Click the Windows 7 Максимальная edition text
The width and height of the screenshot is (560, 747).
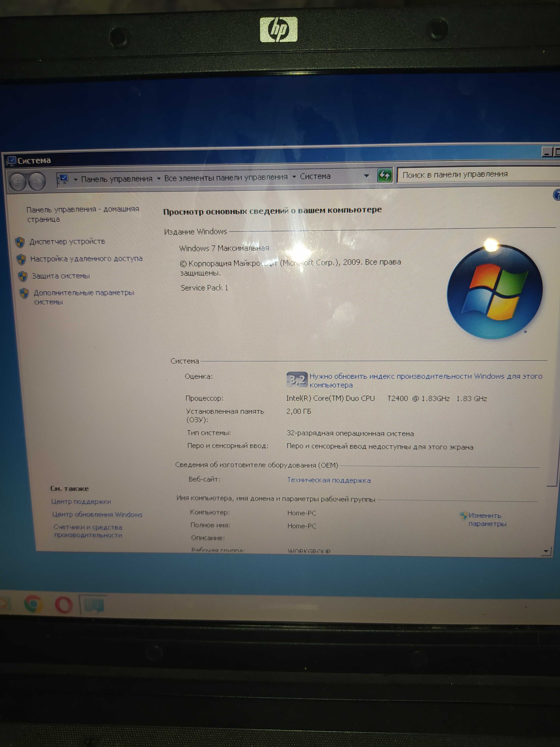[224, 248]
